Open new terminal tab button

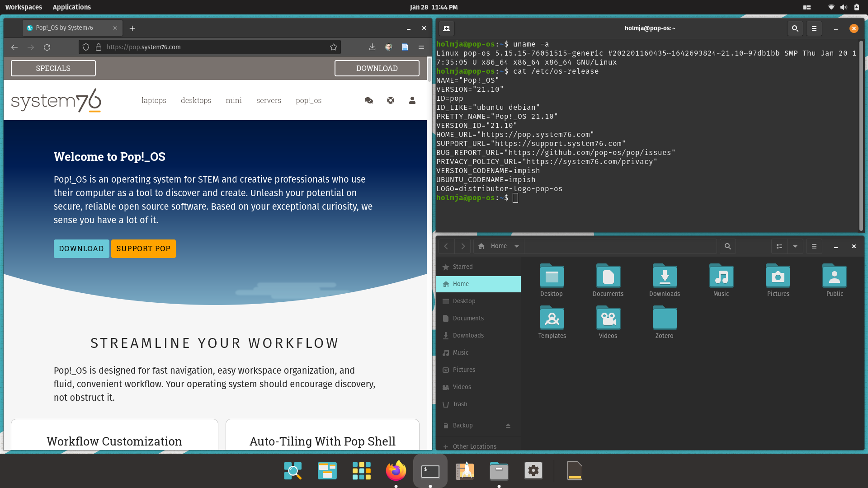447,28
